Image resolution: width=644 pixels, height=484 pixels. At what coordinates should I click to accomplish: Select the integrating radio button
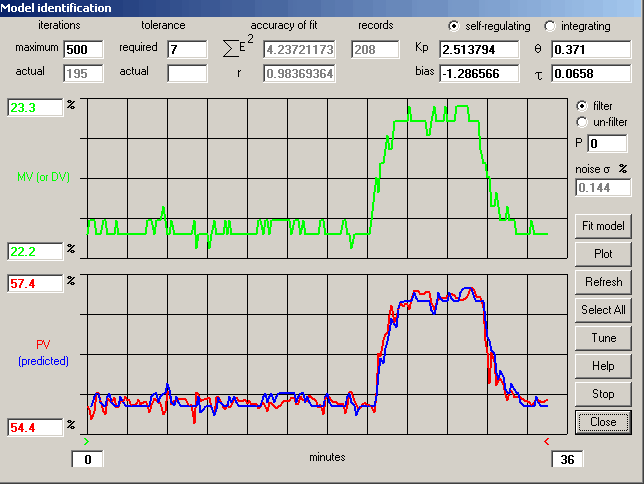click(549, 25)
